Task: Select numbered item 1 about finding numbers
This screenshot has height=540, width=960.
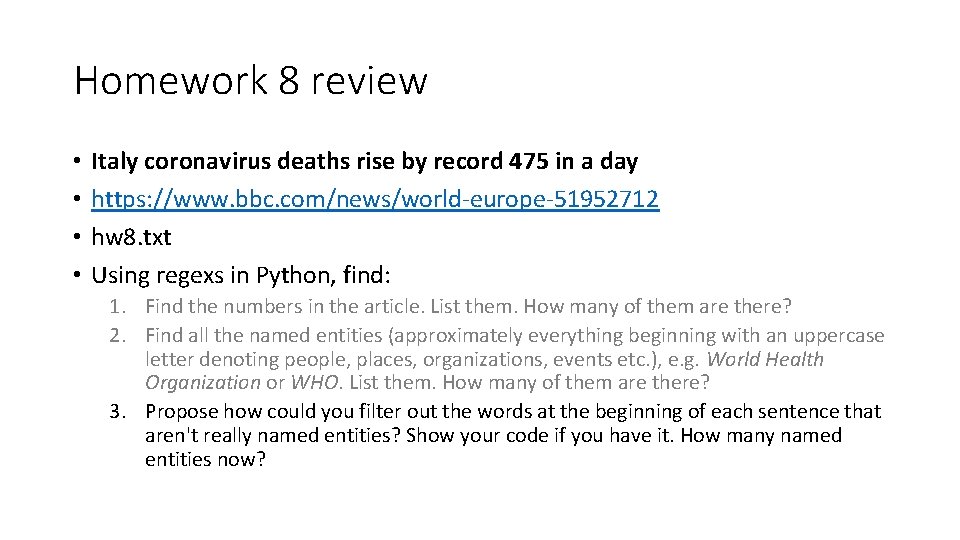Action: click(467, 306)
